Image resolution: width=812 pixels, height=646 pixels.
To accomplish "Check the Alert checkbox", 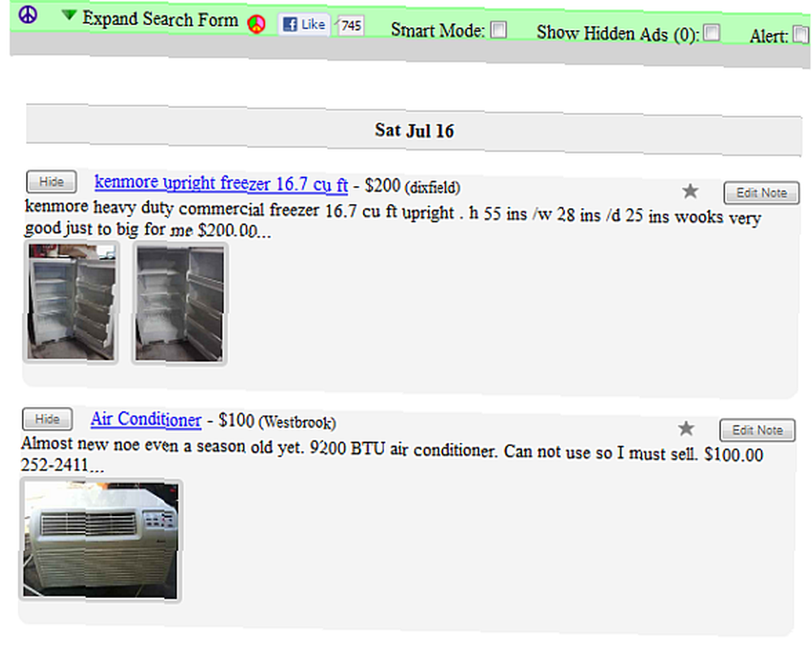I will click(801, 35).
